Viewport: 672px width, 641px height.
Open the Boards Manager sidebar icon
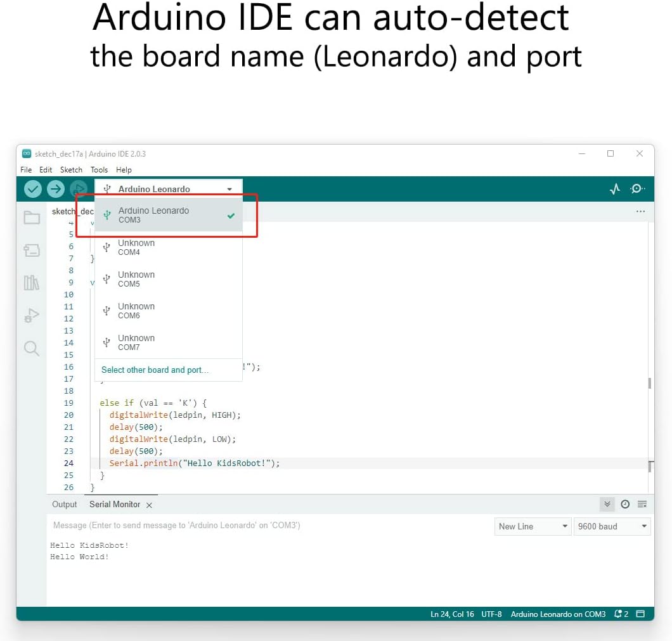pyautogui.click(x=32, y=250)
